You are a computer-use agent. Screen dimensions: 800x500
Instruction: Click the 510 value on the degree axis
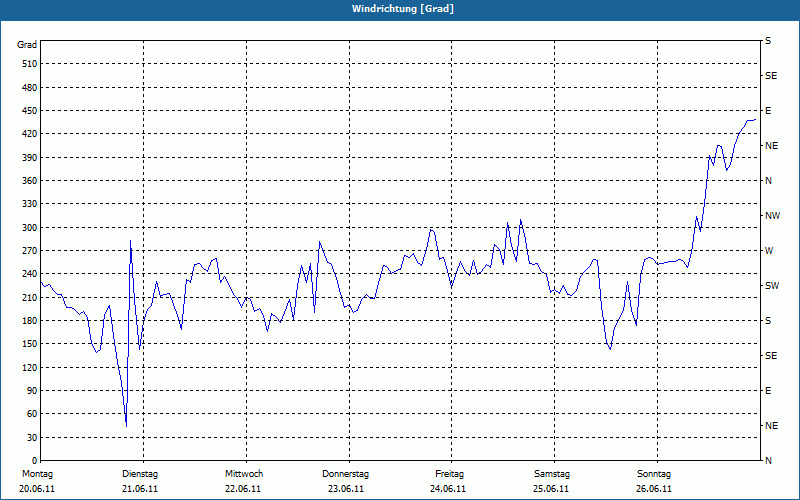coord(30,64)
